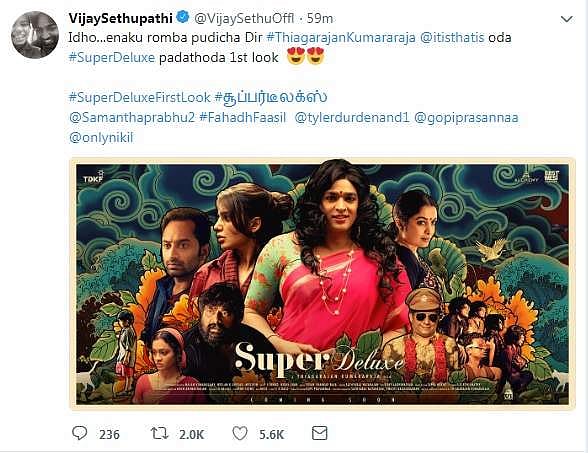Viewport: 588px width, 453px height.
Task: Click the blue verified badge
Action: (x=183, y=17)
